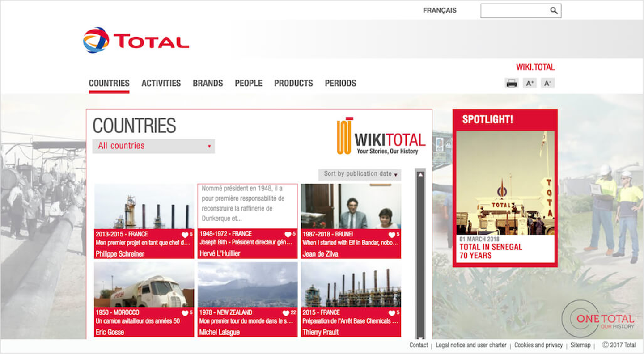Open the 1978 New Zealand landscape thumbnail
The width and height of the screenshot is (644, 354).
click(247, 285)
